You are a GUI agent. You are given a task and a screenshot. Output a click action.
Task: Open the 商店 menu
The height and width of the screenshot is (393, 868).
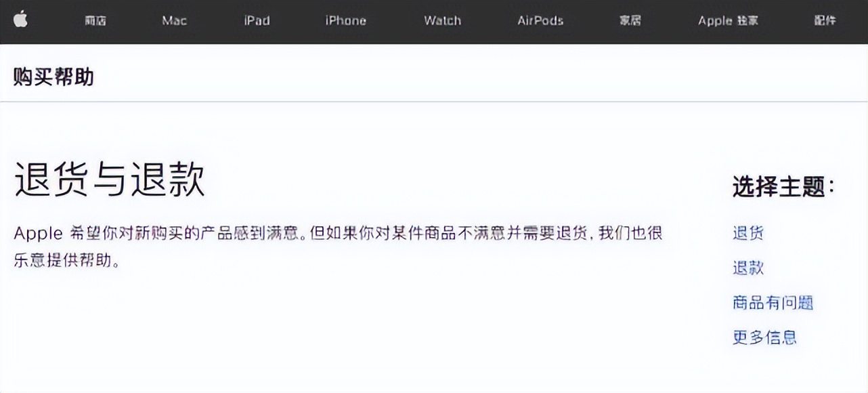94,20
